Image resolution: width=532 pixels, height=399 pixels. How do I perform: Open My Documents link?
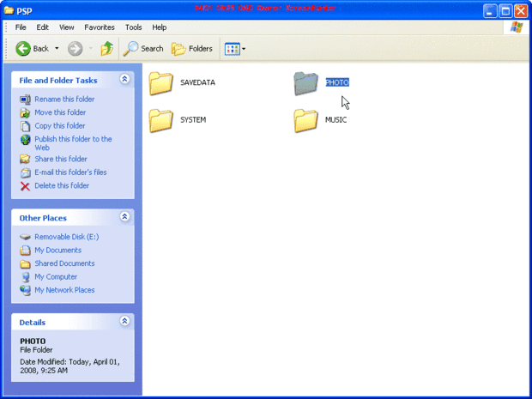click(58, 250)
